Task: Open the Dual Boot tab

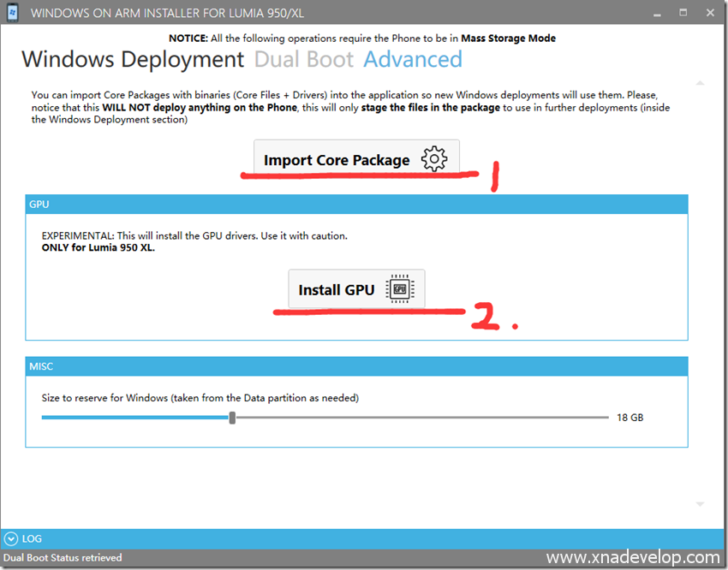Action: coord(304,60)
